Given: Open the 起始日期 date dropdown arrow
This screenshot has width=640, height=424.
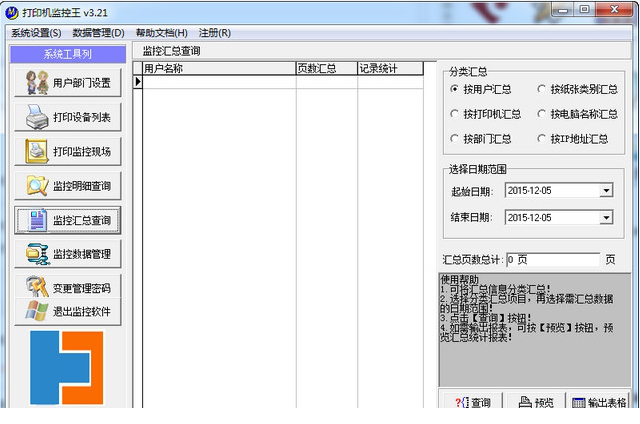Looking at the screenshot, I should 606,191.
